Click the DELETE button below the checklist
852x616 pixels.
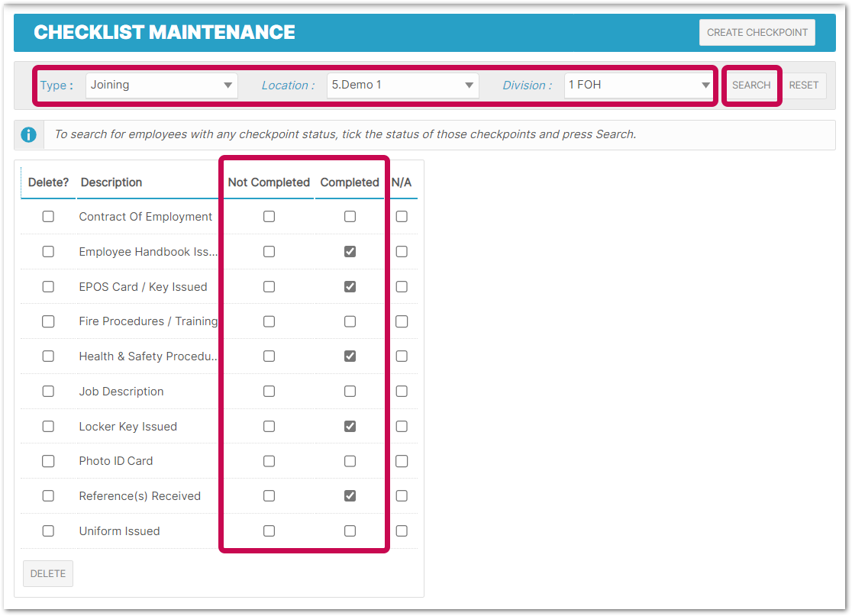(x=48, y=573)
